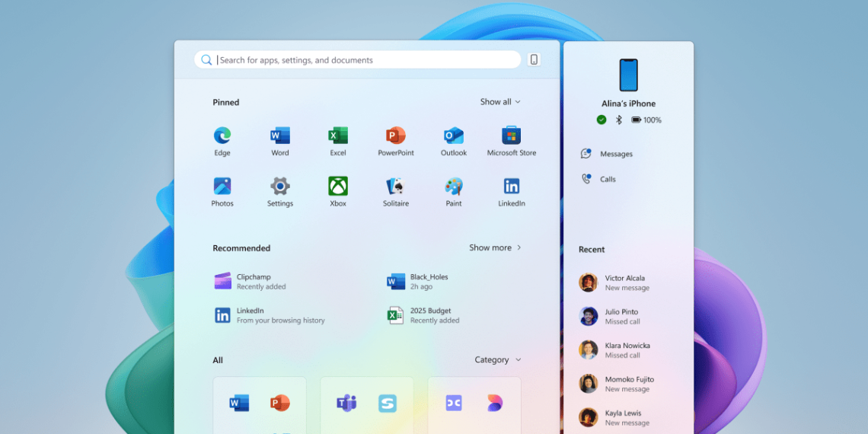Open the Microsoft Store app
This screenshot has width=868, height=434.
coord(512,141)
